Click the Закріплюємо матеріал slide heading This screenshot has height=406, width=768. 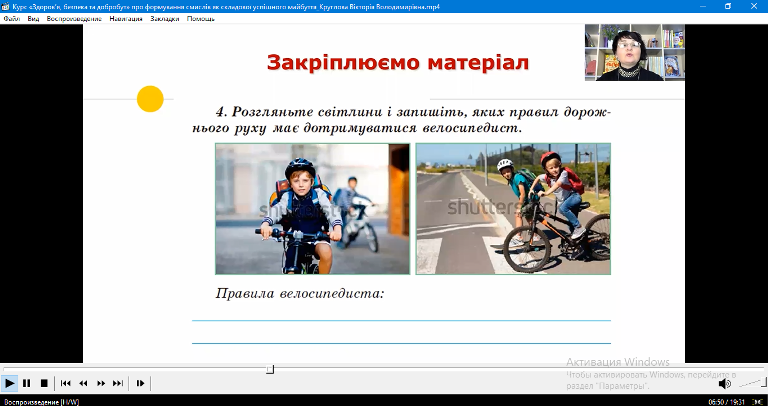tap(398, 63)
